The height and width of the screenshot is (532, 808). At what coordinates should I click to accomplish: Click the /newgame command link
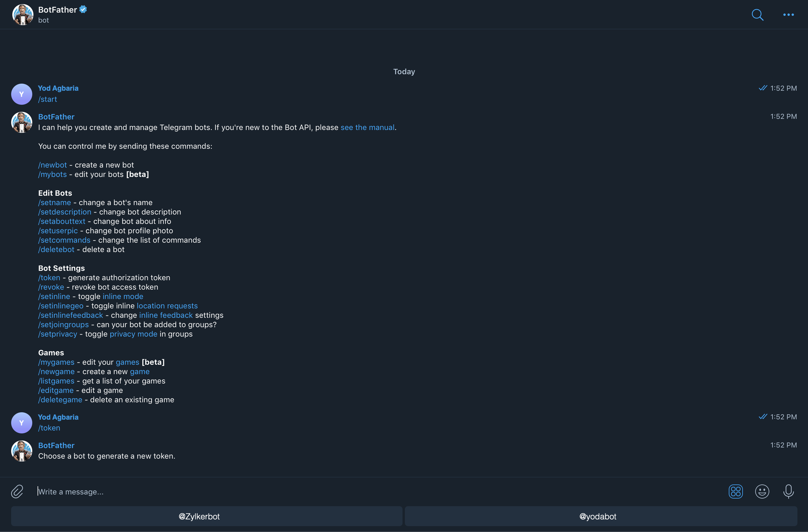pos(56,372)
